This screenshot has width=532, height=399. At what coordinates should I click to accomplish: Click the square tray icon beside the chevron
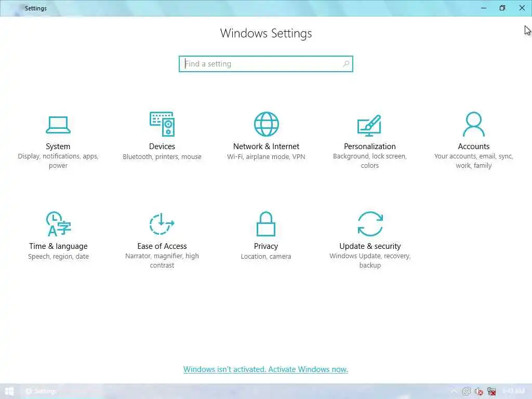click(x=467, y=392)
